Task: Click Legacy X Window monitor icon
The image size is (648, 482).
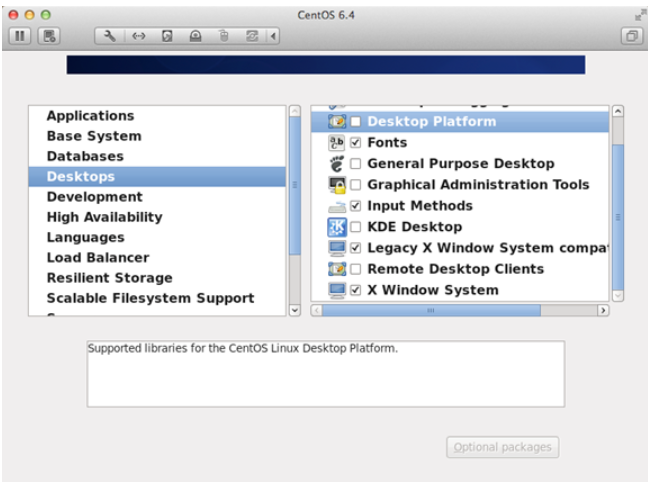Action: tap(337, 248)
